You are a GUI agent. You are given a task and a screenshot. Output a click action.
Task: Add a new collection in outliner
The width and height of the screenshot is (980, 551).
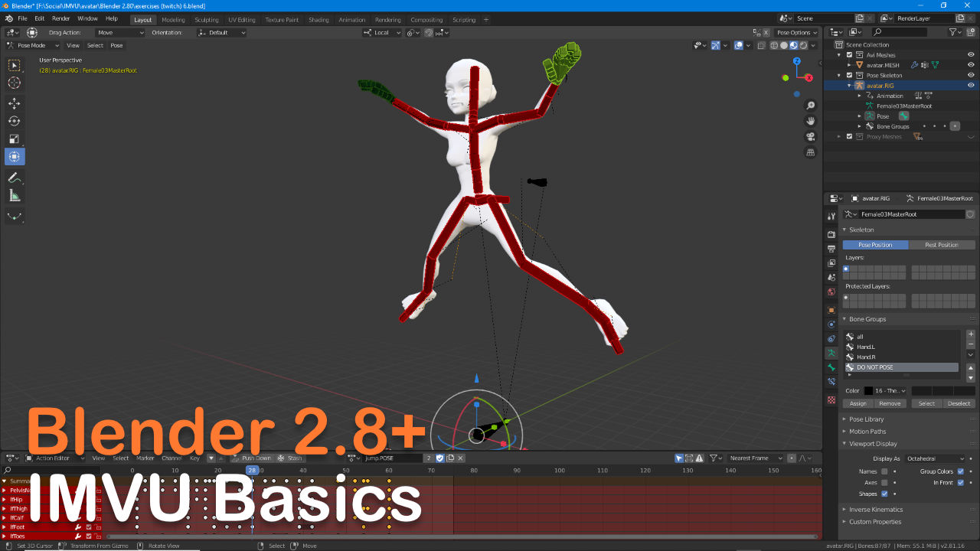[x=970, y=32]
